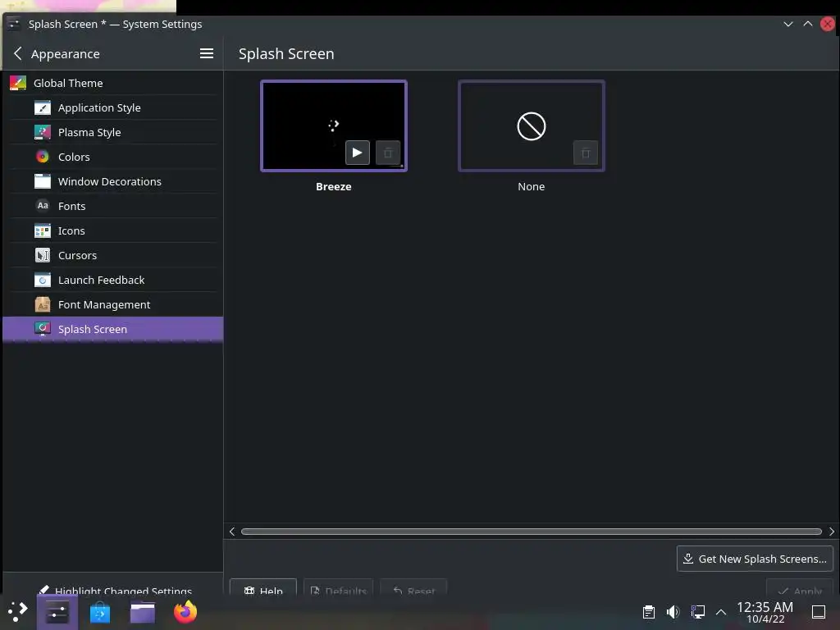Open the sidebar hamburger menu
The width and height of the screenshot is (840, 630).
[x=206, y=53]
